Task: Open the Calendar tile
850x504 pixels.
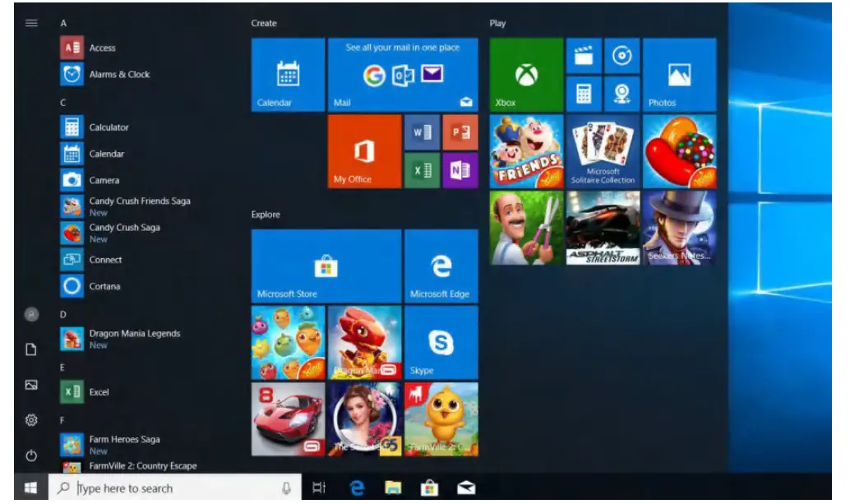Action: 289,75
